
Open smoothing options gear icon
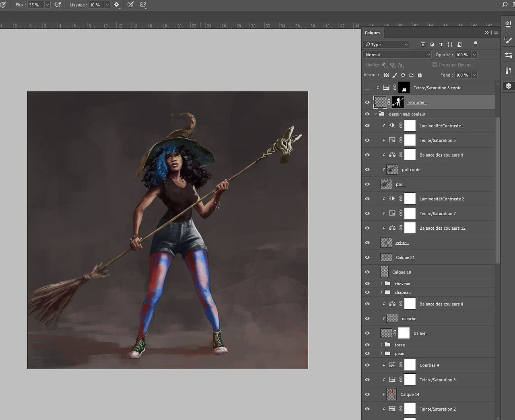117,5
